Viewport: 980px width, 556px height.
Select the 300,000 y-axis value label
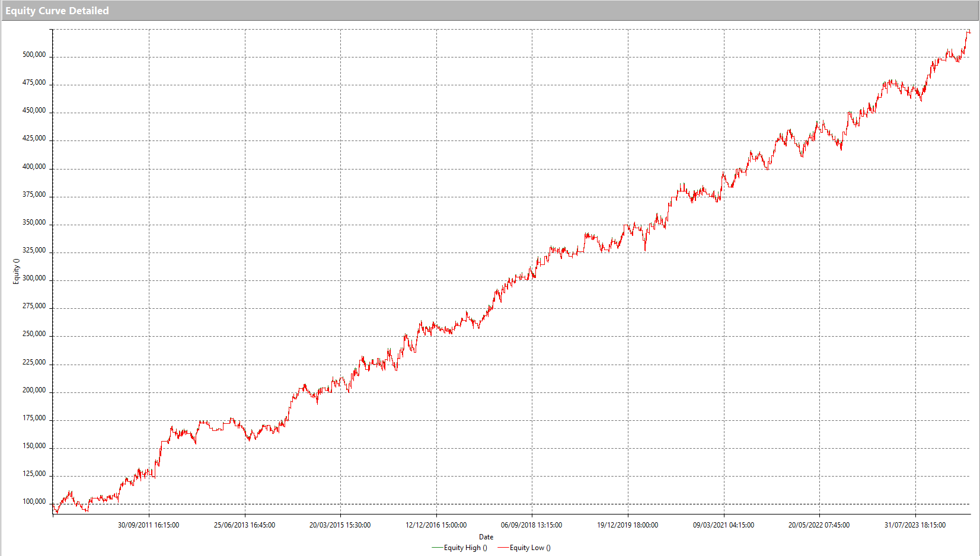pos(34,278)
